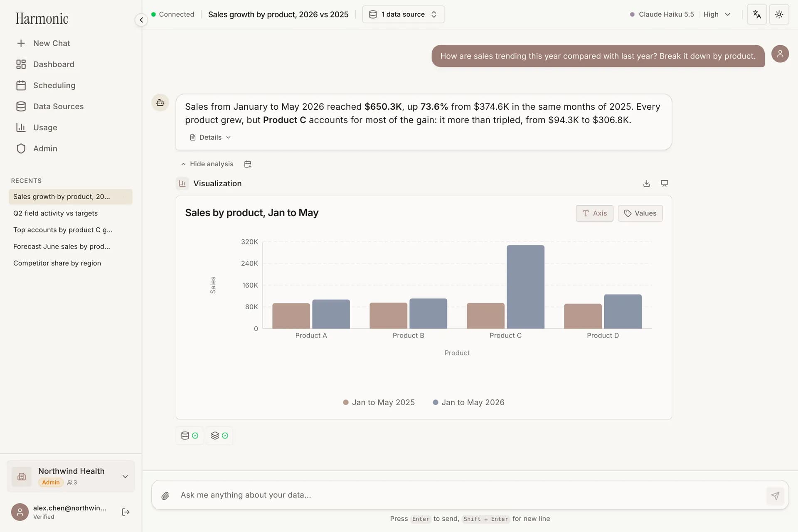
Task: Download the visualization
Action: (x=647, y=183)
